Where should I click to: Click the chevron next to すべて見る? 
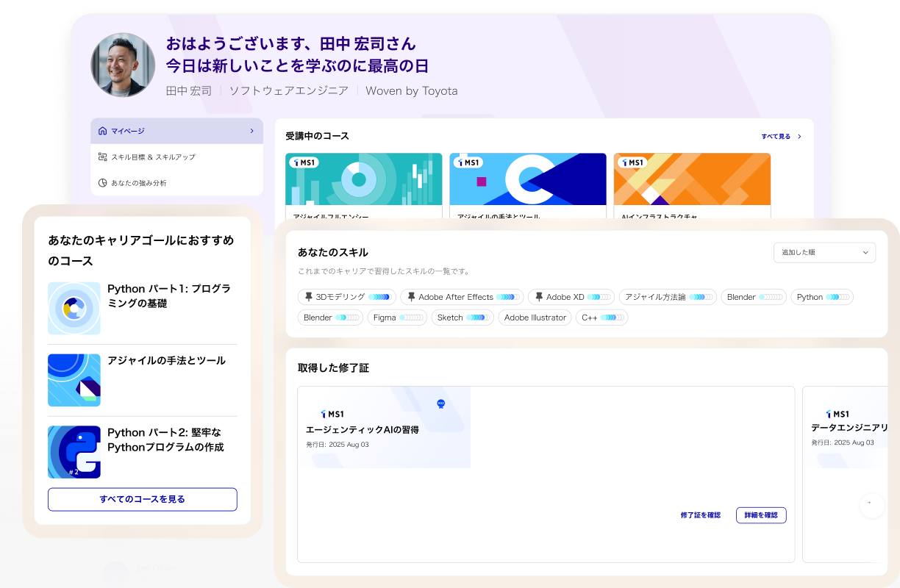799,137
